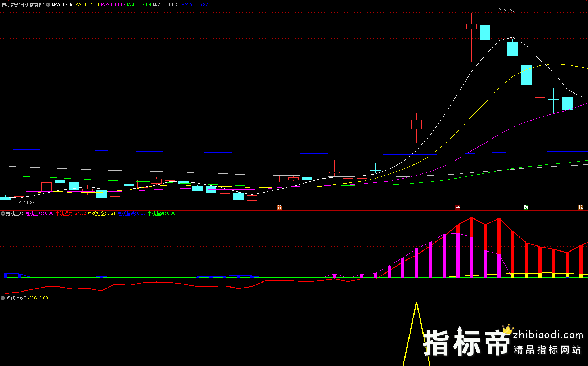Click the magenta MA20: 19.19 label
Image resolution: width=588 pixels, height=366 pixels.
point(113,5)
